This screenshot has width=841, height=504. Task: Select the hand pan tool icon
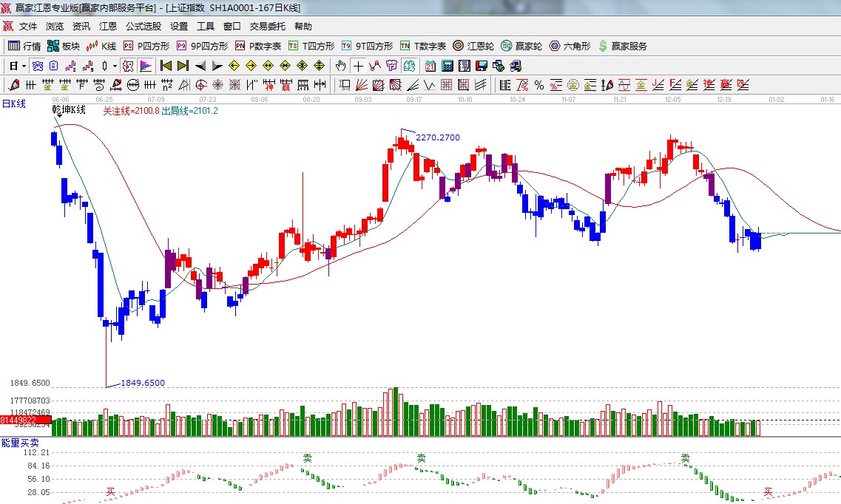pos(340,66)
